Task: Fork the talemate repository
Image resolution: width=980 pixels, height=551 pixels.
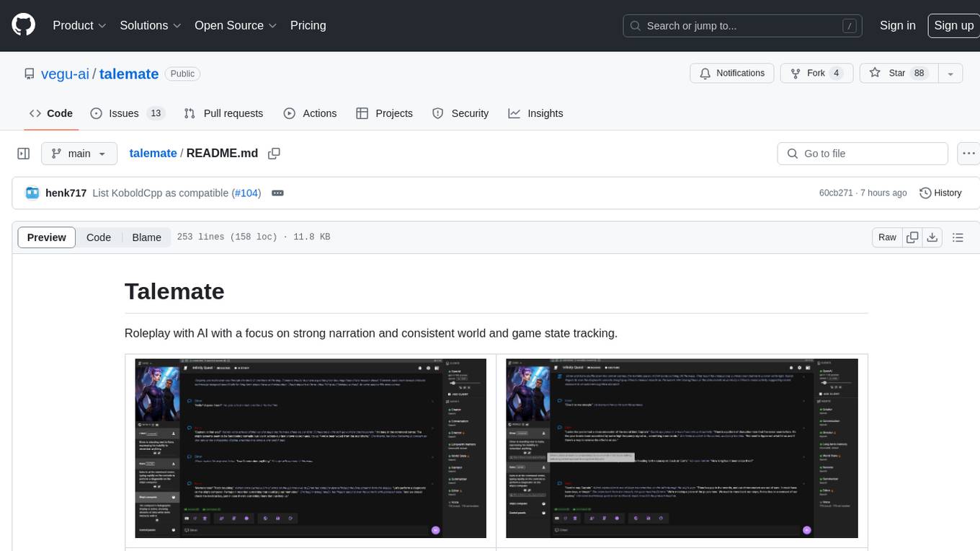Action: pyautogui.click(x=816, y=74)
